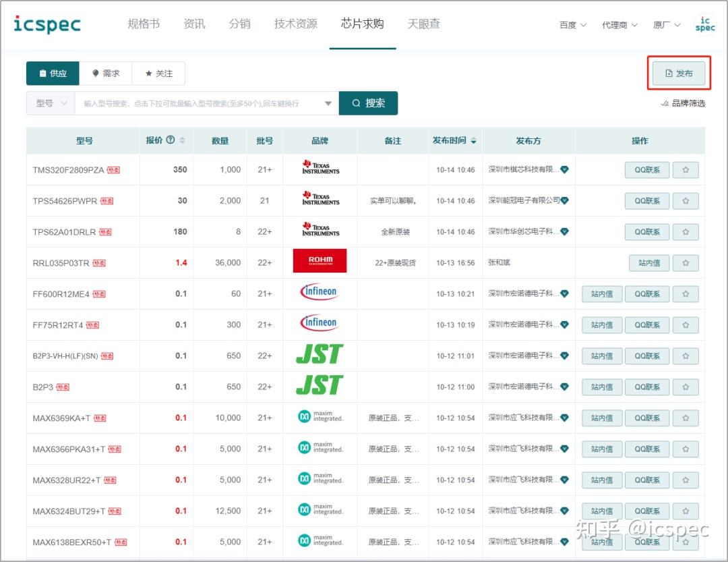
Task: Toggle the star on RRL035P03TR row
Action: pyautogui.click(x=686, y=262)
